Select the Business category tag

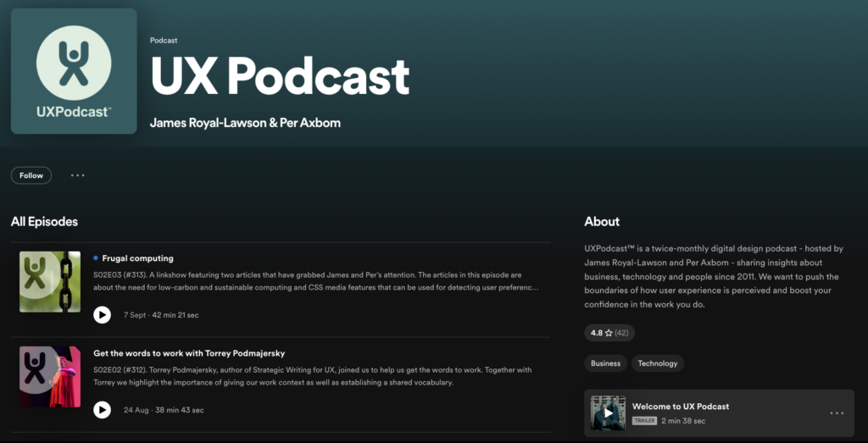605,363
